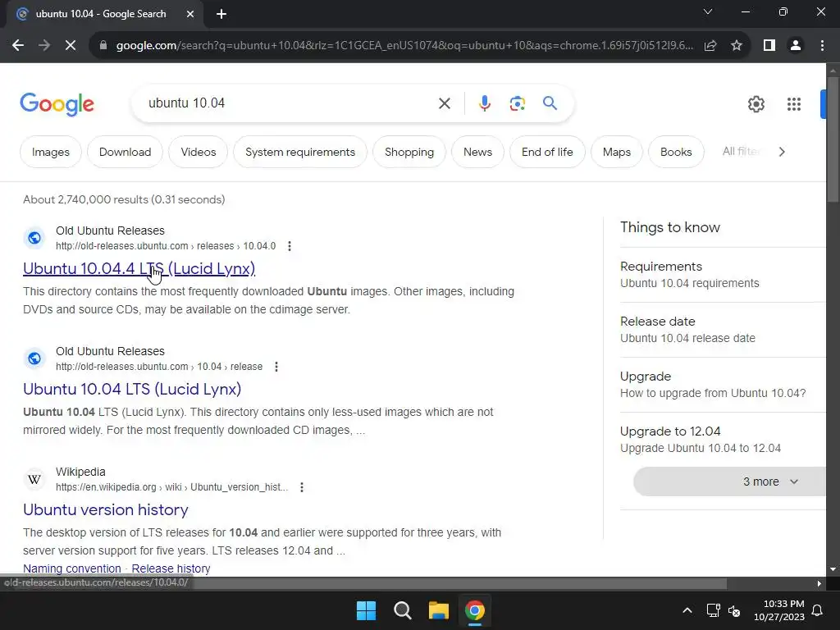Open more options for releases 10.04.0 result
840x630 pixels.
tap(290, 246)
